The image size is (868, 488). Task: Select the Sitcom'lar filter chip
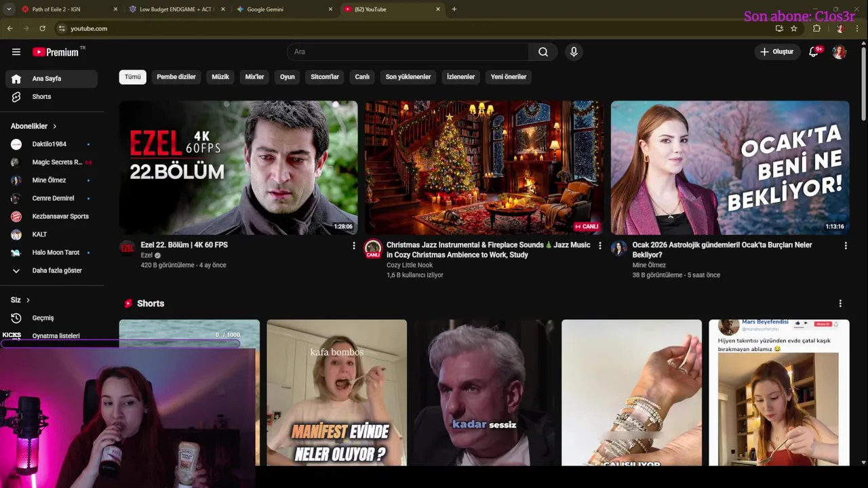[x=325, y=77]
